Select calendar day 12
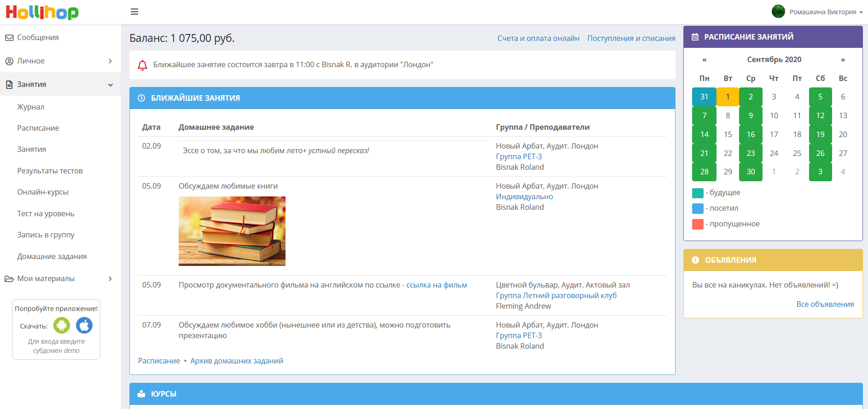Image resolution: width=868 pixels, height=409 pixels. [x=820, y=115]
